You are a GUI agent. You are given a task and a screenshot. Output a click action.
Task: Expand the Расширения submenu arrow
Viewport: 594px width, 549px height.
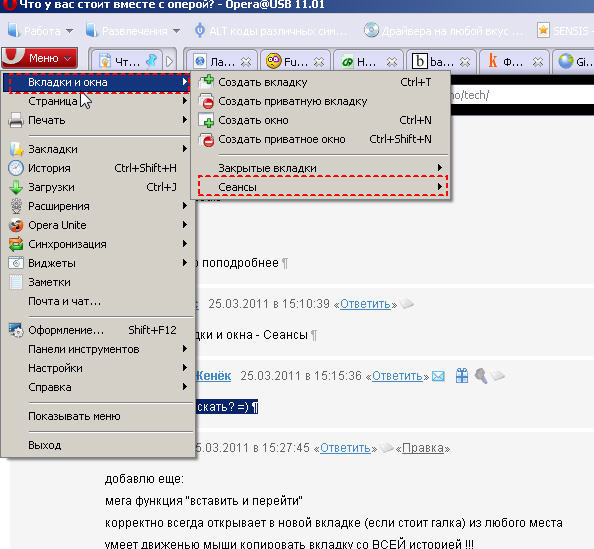(184, 206)
